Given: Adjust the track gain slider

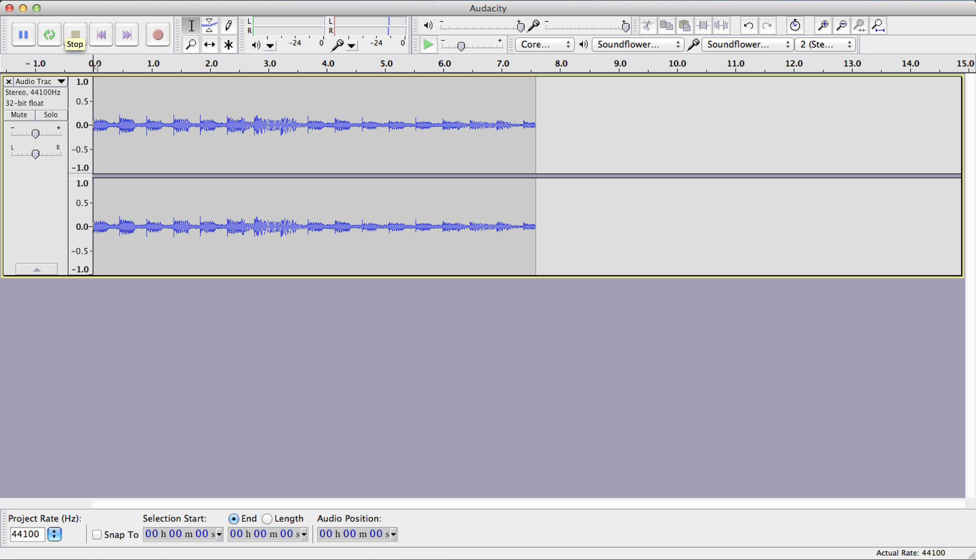Looking at the screenshot, I should pyautogui.click(x=36, y=133).
